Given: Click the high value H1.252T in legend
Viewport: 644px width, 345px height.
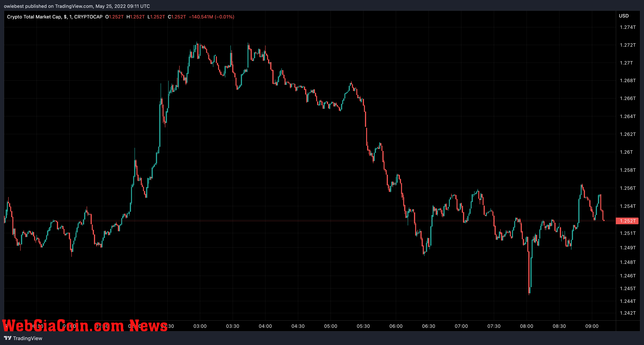Looking at the screenshot, I should [x=136, y=17].
